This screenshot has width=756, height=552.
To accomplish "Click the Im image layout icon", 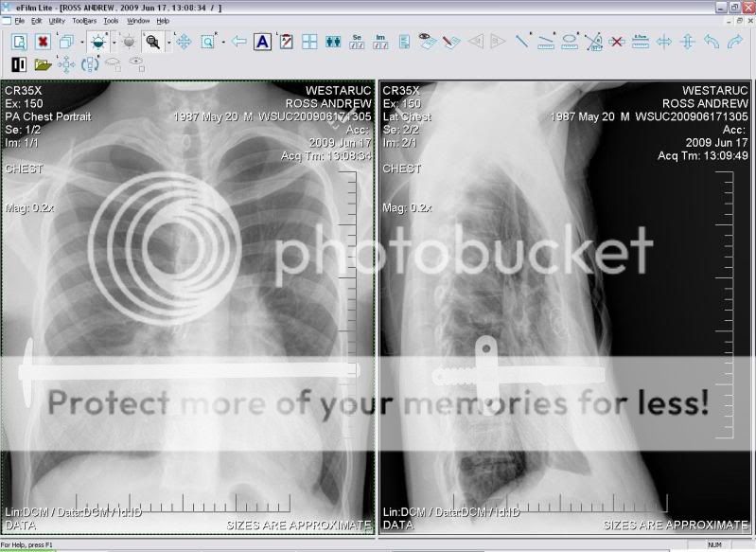I will pos(380,42).
